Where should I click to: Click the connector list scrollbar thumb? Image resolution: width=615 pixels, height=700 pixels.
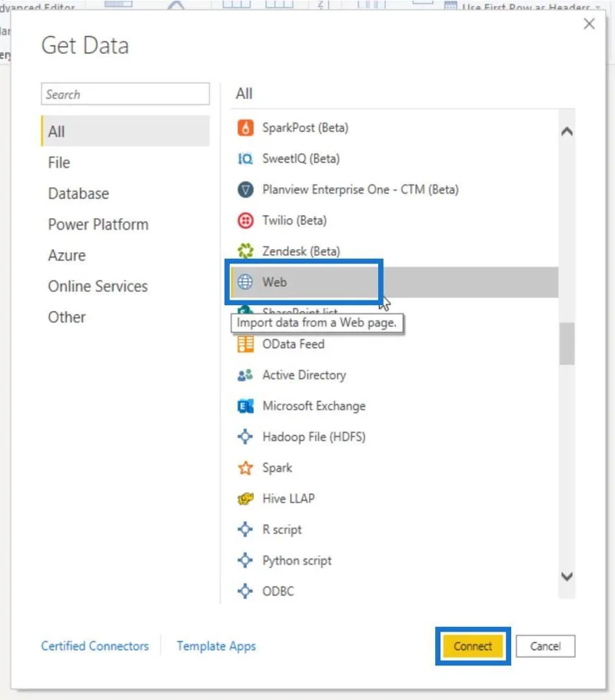tap(567, 343)
